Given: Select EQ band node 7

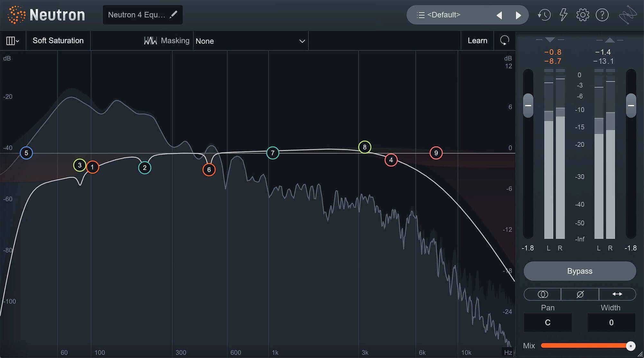Looking at the screenshot, I should coord(273,153).
